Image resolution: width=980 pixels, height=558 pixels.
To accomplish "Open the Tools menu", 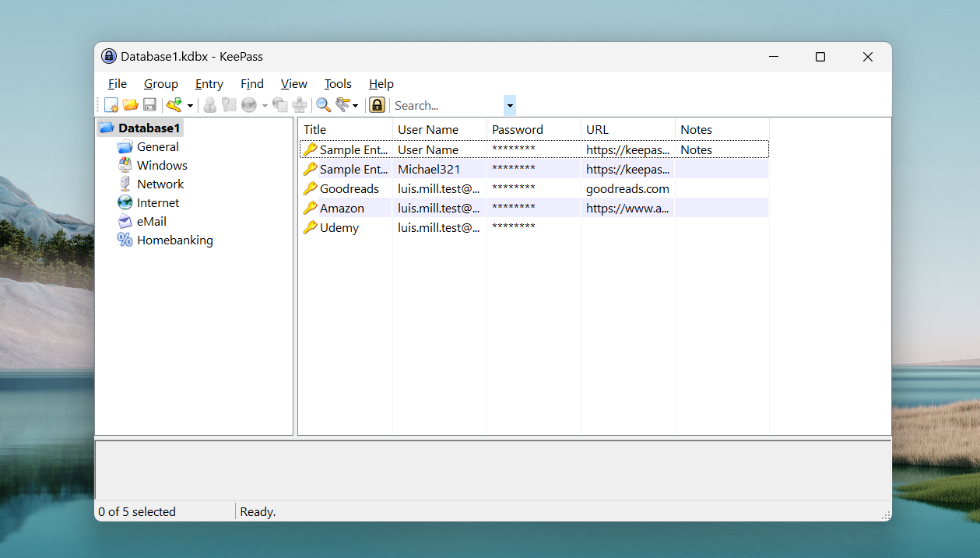I will (338, 83).
